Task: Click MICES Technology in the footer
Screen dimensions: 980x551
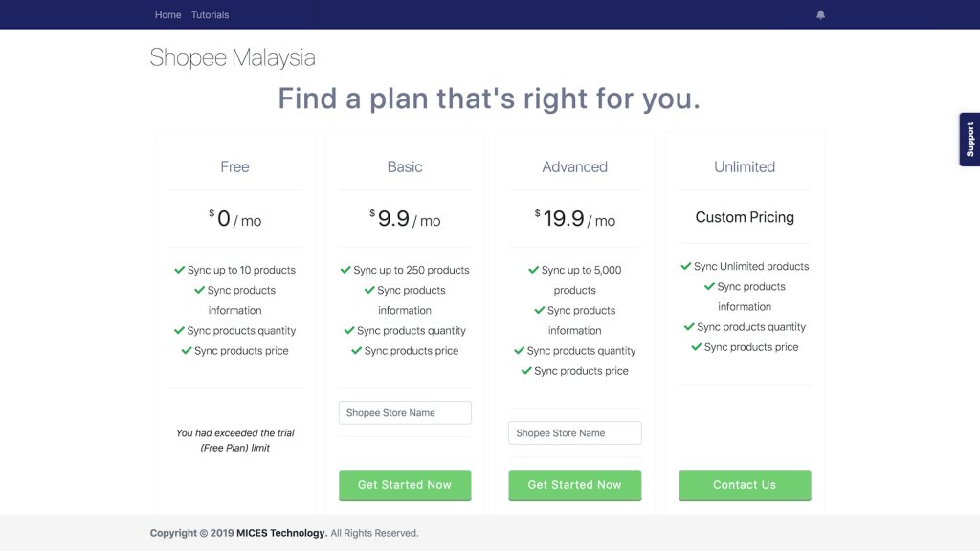Action: pyautogui.click(x=282, y=533)
